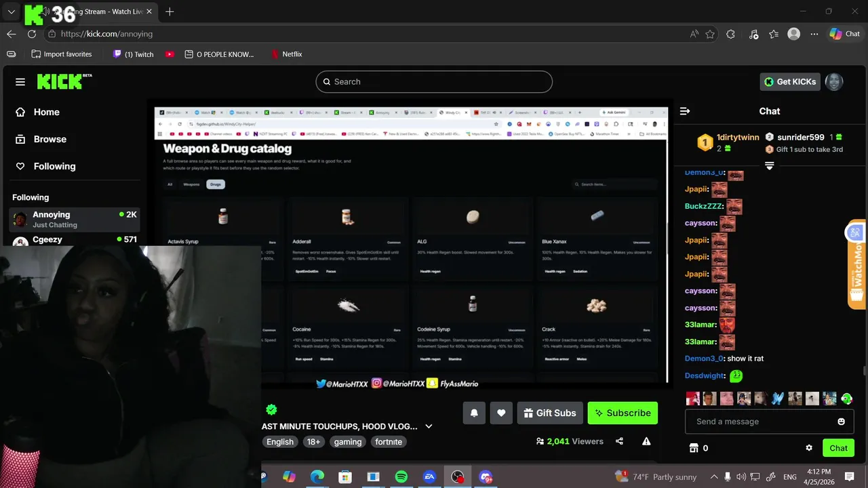Screen dimensions: 868x488
Task: Open the user profile avatar menu
Action: (834, 81)
